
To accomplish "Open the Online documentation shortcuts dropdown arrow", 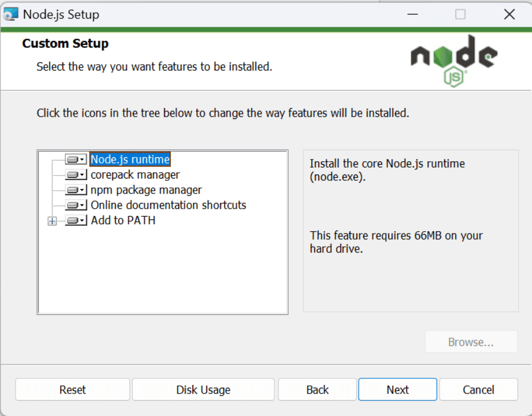I will tap(83, 205).
